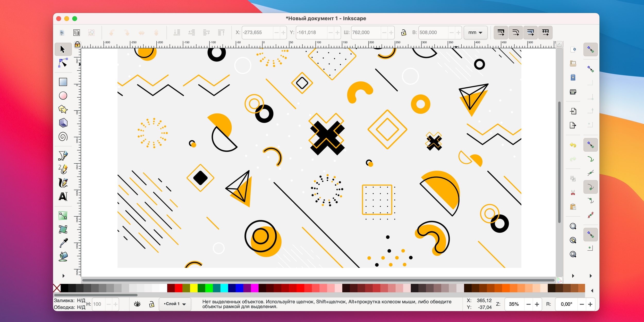
Task: Click the X coordinate input field
Action: pyautogui.click(x=258, y=32)
